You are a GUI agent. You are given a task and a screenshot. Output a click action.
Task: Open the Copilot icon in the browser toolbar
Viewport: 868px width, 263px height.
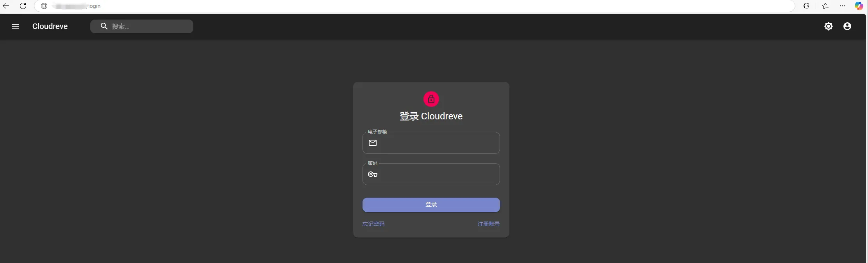click(x=859, y=6)
